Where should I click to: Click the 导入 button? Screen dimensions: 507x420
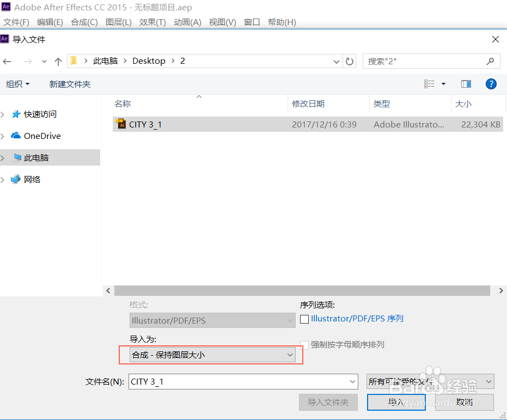coord(396,402)
